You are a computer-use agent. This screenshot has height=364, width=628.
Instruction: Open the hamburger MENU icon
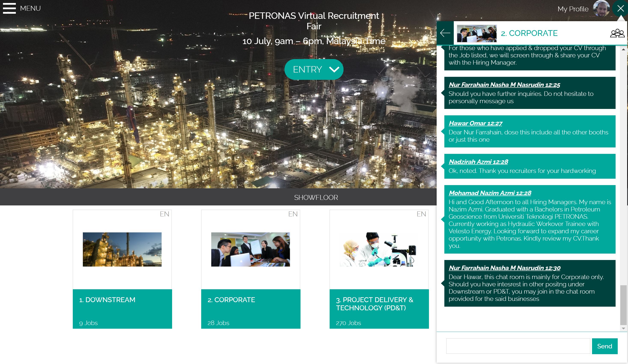pos(9,8)
